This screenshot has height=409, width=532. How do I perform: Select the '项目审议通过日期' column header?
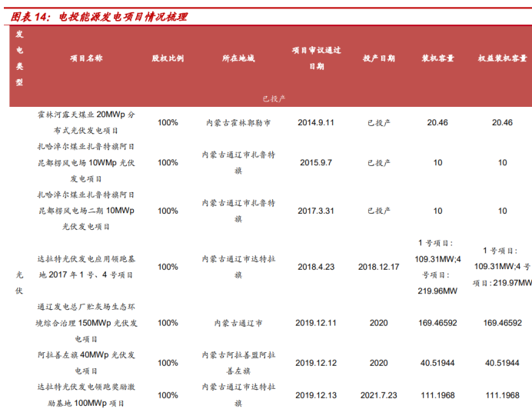click(316, 58)
